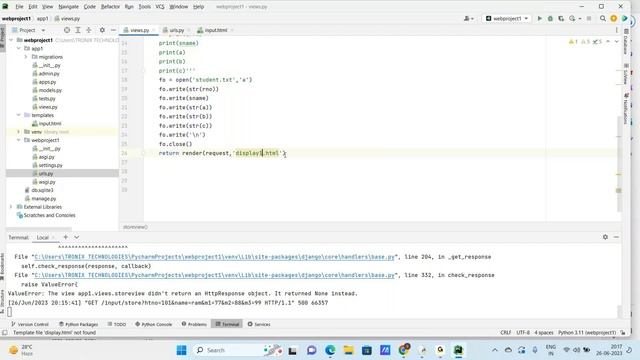Open Terminal panel settings gear
This screenshot has height=360, width=640.
(605, 237)
